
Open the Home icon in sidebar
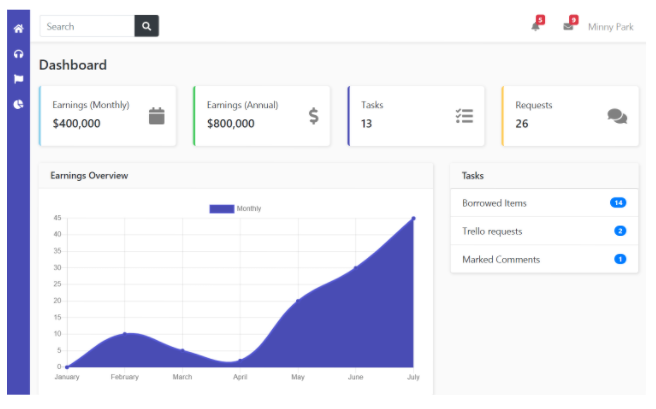click(x=18, y=28)
